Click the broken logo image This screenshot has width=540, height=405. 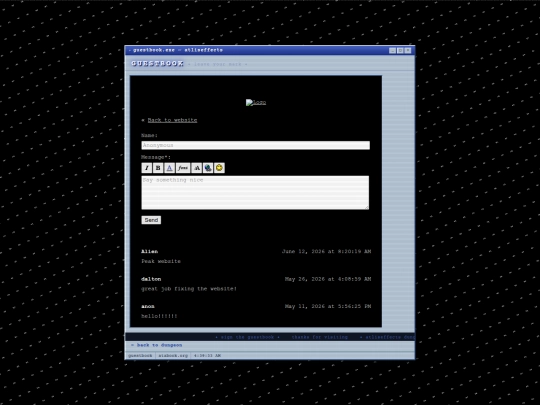coord(256,103)
